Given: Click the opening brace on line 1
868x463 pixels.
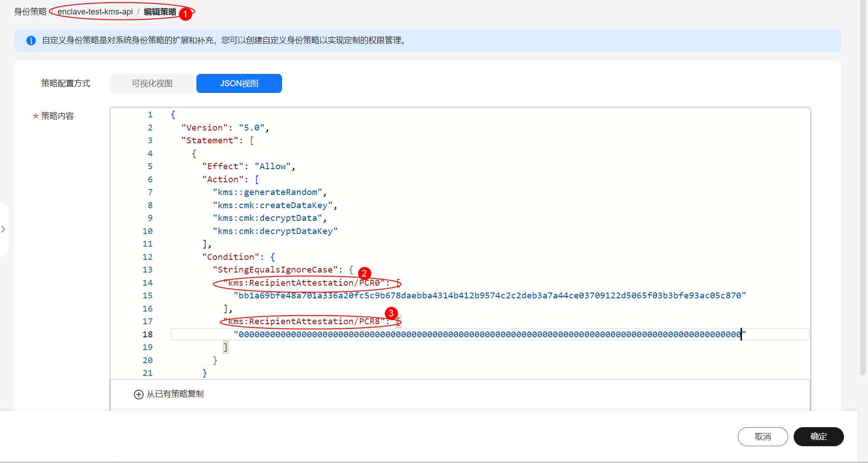Looking at the screenshot, I should click(173, 115).
